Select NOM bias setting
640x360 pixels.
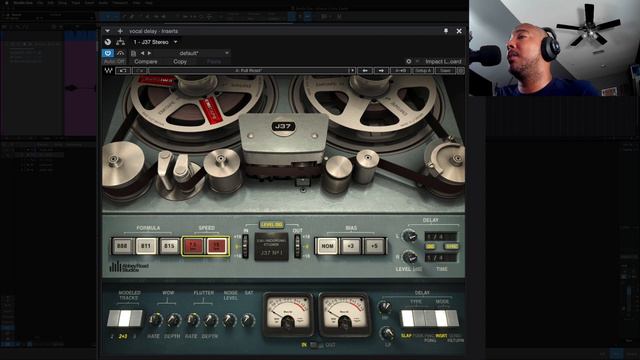(x=327, y=247)
